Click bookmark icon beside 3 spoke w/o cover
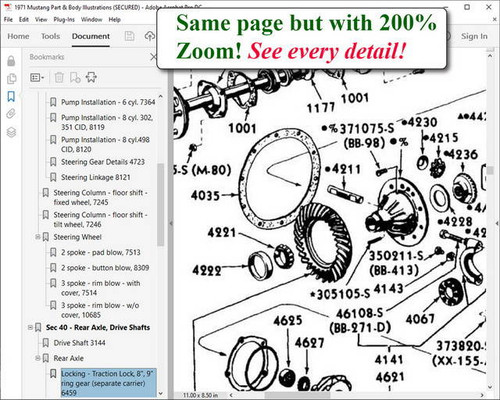This screenshot has height=400, width=500. (x=53, y=305)
